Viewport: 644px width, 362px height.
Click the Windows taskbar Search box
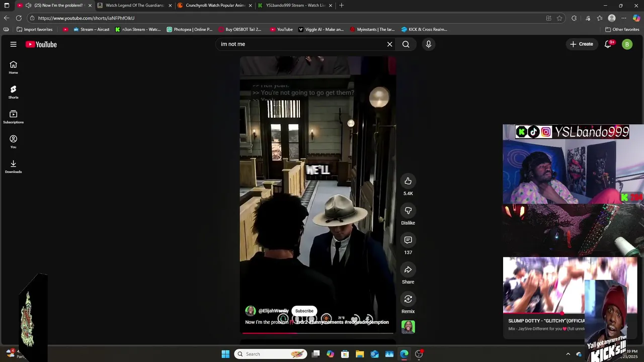pos(271,354)
